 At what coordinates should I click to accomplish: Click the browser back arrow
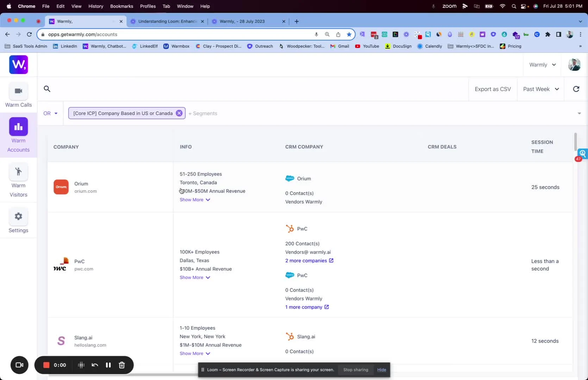[x=7, y=34]
